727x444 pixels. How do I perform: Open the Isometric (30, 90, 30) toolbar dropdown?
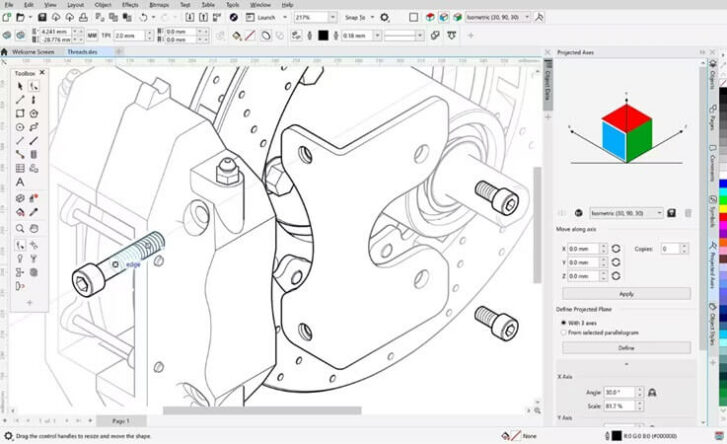pyautogui.click(x=527, y=17)
